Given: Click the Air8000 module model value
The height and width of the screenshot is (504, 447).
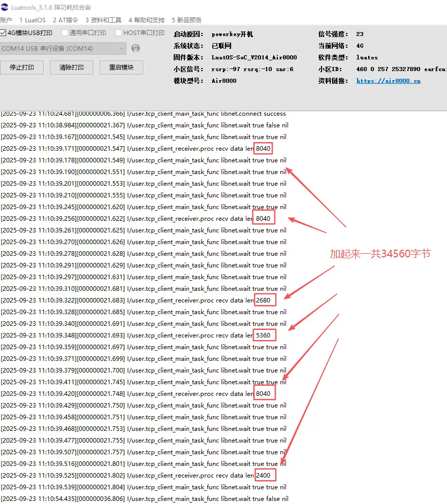Looking at the screenshot, I should point(224,81).
